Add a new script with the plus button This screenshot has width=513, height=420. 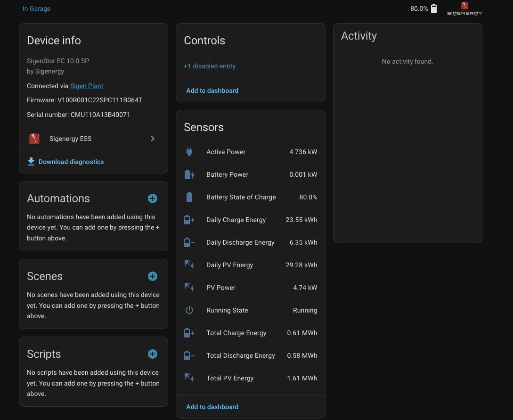(x=152, y=354)
